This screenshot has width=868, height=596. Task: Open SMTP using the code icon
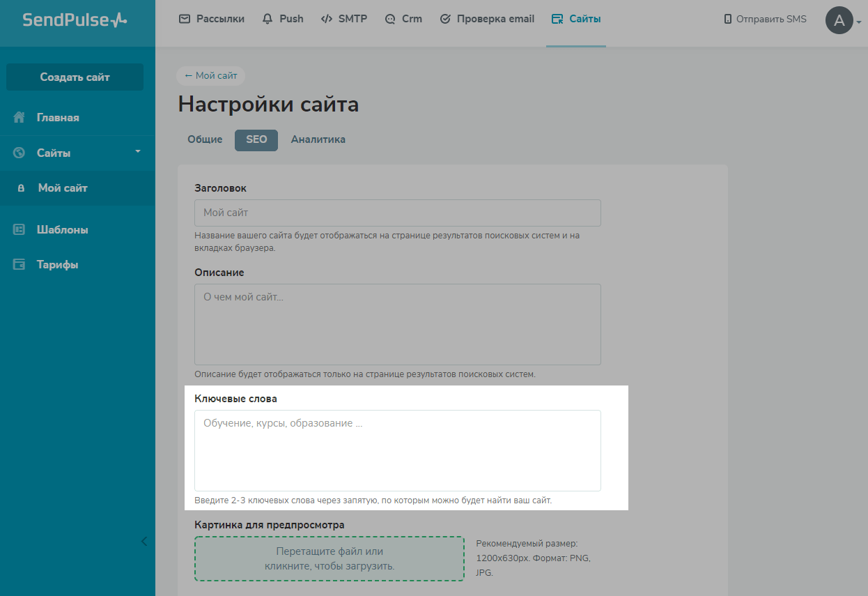(x=326, y=19)
